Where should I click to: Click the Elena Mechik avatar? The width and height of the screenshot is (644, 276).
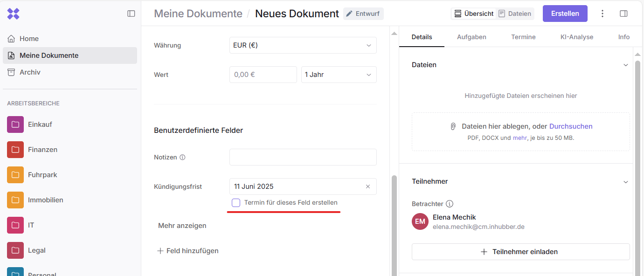point(420,221)
